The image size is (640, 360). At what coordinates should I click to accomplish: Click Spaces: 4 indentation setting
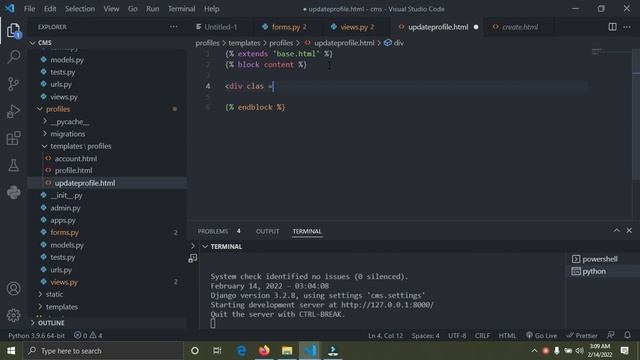[x=425, y=336]
